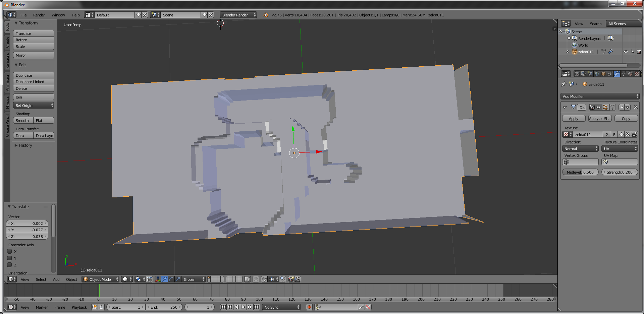Move the Displace modifier up
Image resolution: width=644 pixels, height=314 pixels.
coord(622,107)
